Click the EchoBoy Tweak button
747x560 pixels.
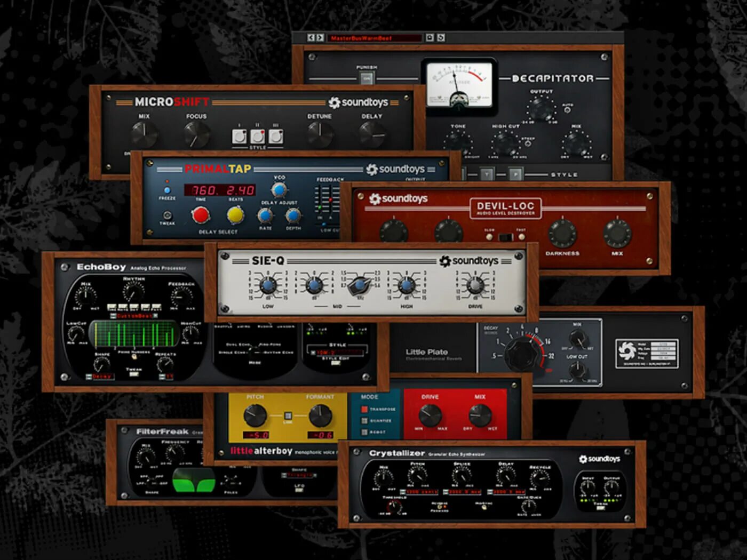[133, 374]
